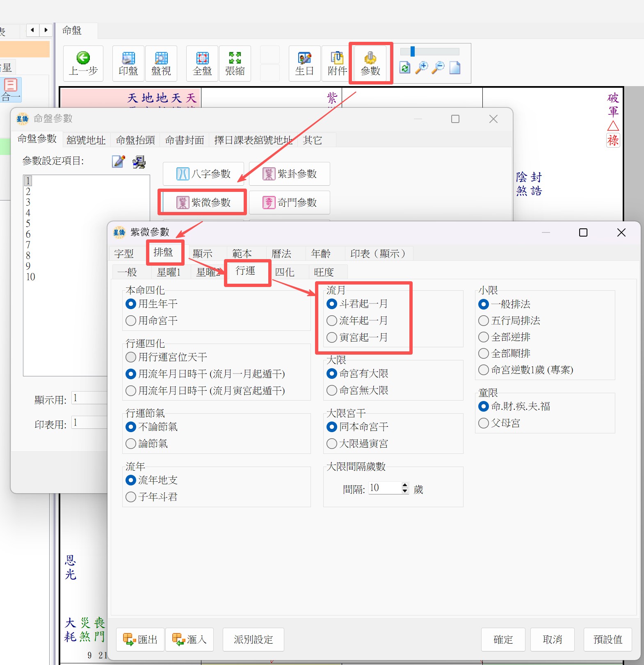Adjust the zoom slider in the toolbar
Screen dimensions: 644x665
pos(413,52)
